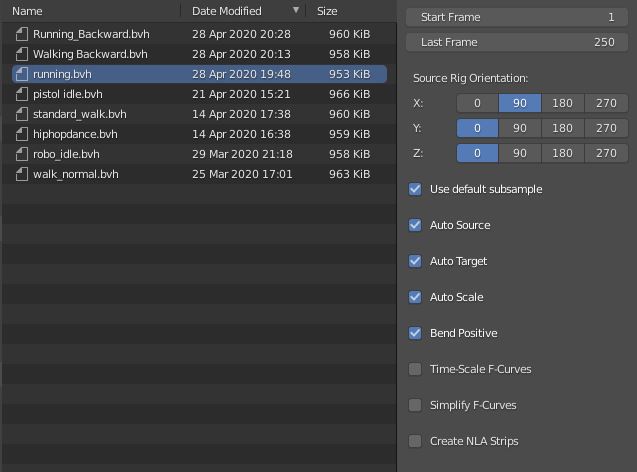Select the Running_Backward.bvh file name

click(x=91, y=34)
